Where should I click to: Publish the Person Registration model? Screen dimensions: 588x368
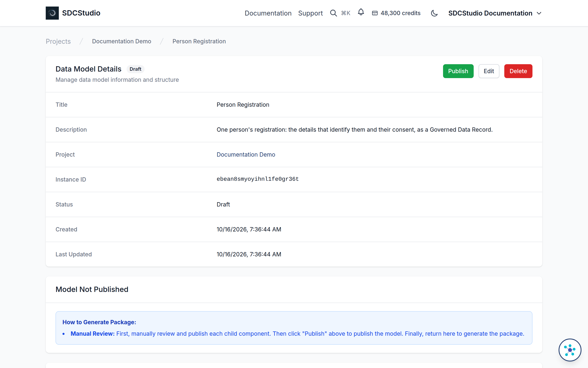coord(458,71)
